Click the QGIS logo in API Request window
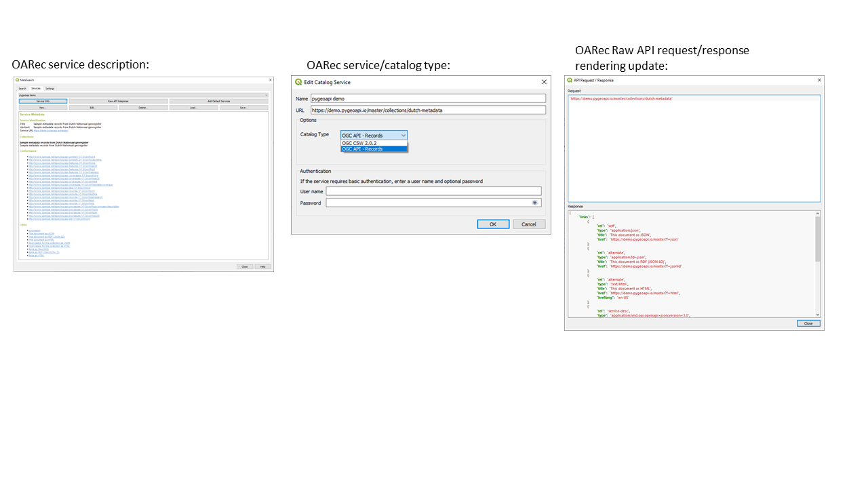868x488 pixels. coord(569,80)
